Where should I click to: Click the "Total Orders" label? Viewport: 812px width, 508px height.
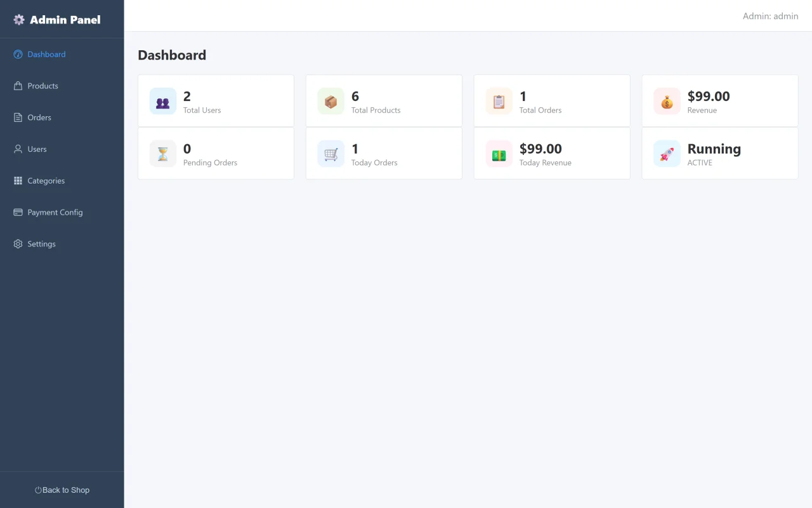click(540, 110)
